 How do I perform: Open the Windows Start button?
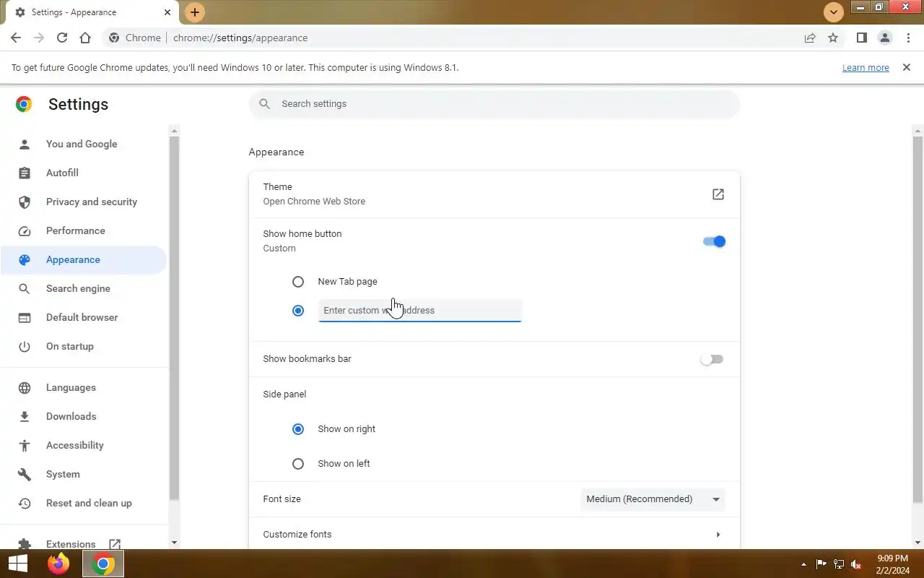(x=18, y=564)
